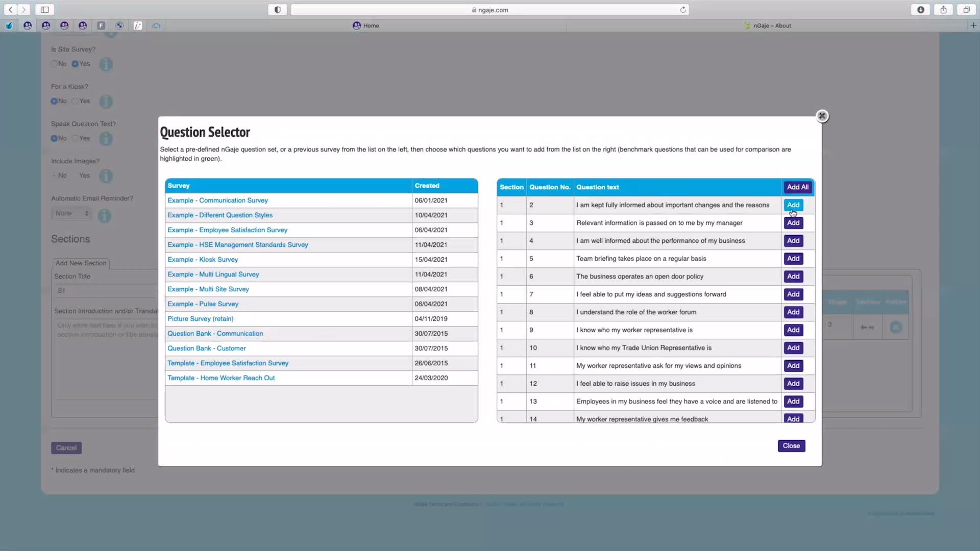This screenshot has width=980, height=551.
Task: Open the pinned tab with the italic i icon
Action: (138, 26)
